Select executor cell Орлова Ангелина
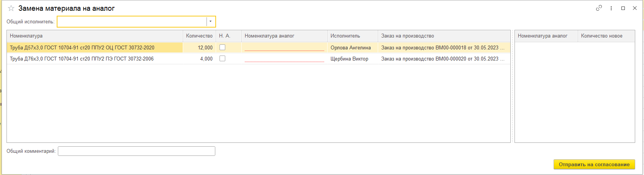Screen dimensions: 644x175 [x=352, y=47]
